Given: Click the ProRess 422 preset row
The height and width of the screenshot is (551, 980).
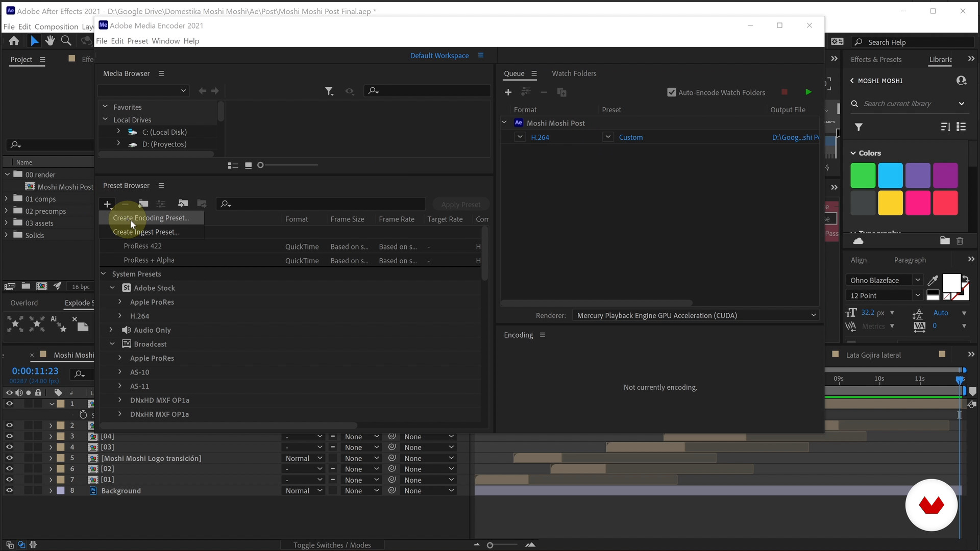Looking at the screenshot, I should coord(291,246).
